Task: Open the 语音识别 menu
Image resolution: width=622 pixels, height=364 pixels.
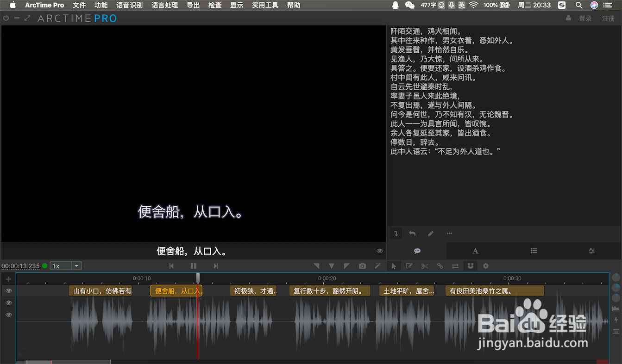Action: click(130, 5)
